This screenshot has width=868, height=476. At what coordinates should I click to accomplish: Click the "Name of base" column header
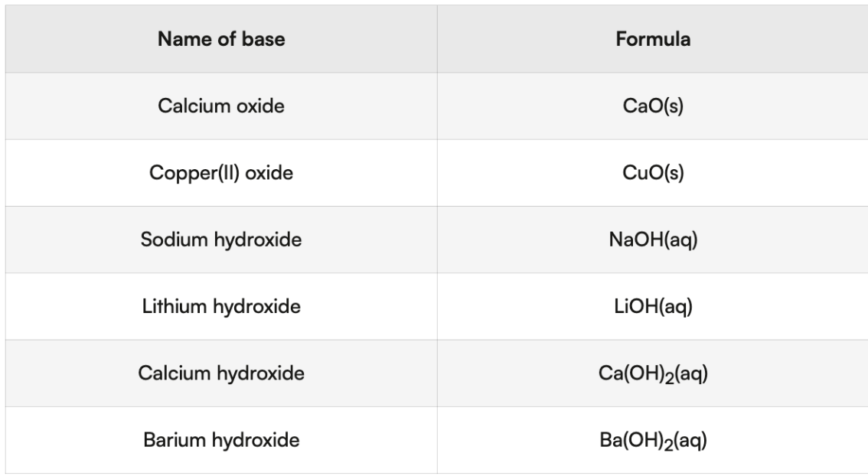click(x=221, y=40)
